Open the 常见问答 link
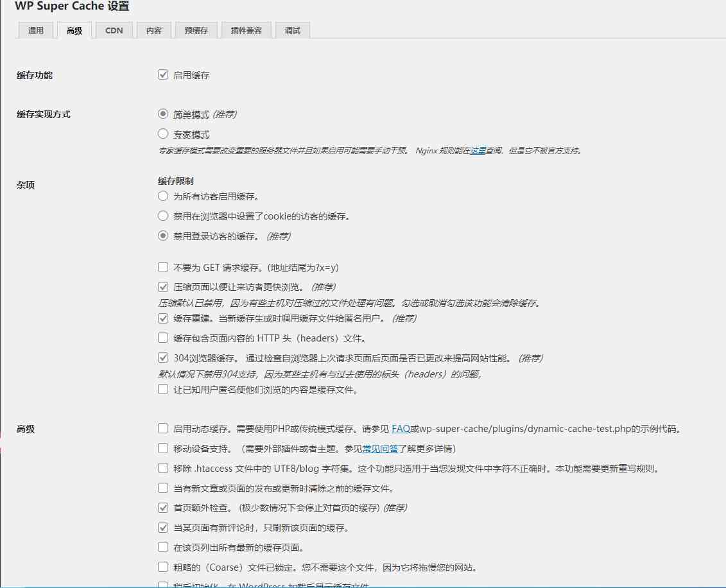 click(380, 449)
